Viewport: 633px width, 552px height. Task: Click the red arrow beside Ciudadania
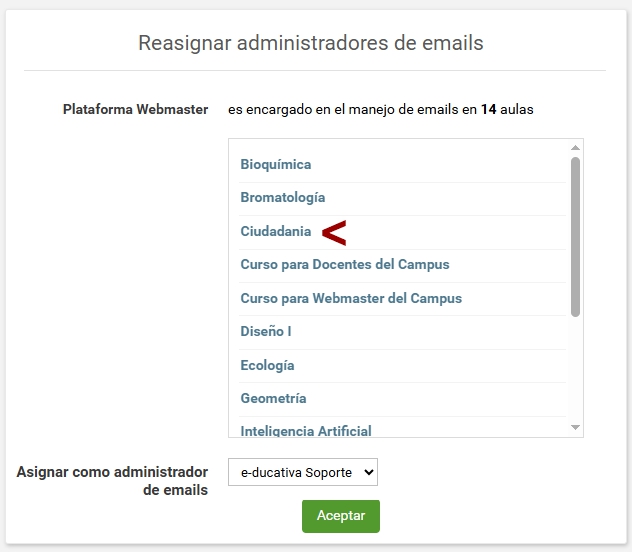334,233
